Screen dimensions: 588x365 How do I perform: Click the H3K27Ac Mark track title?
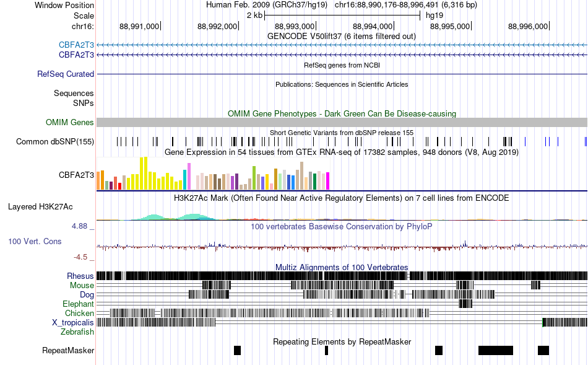click(x=342, y=198)
